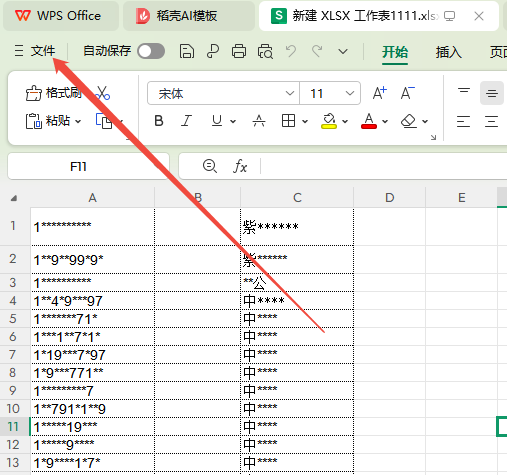Click the Undo arrow
This screenshot has height=475, width=507.
291,51
